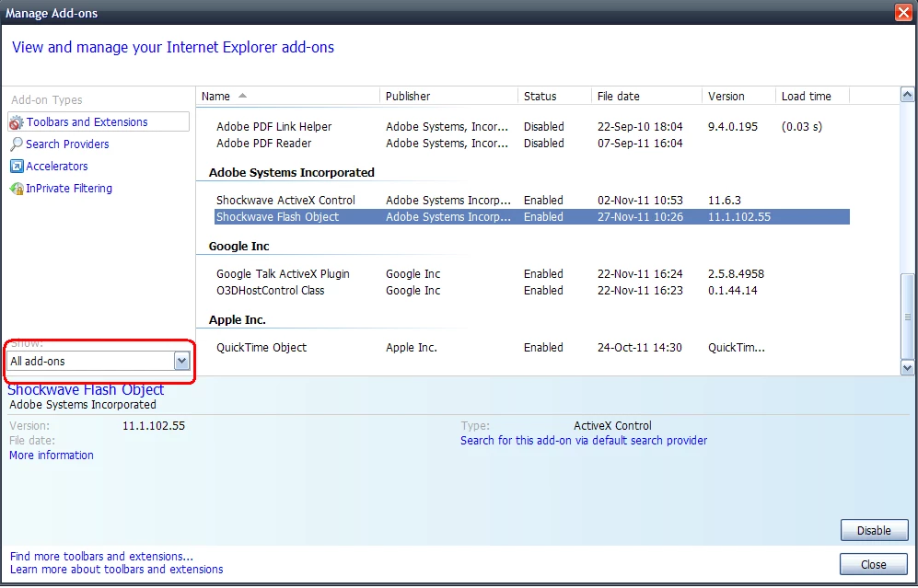Select Toolbars and Extensions add-on type

tap(99, 121)
